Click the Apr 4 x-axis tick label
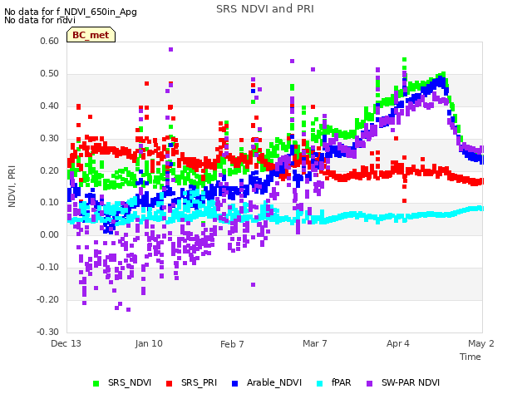This screenshot has height=399, width=532. pyautogui.click(x=398, y=343)
